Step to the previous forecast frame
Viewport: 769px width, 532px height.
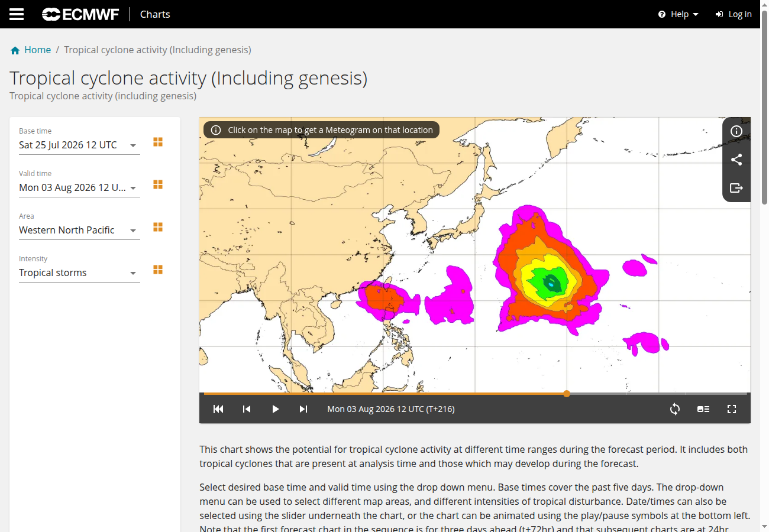click(x=247, y=409)
